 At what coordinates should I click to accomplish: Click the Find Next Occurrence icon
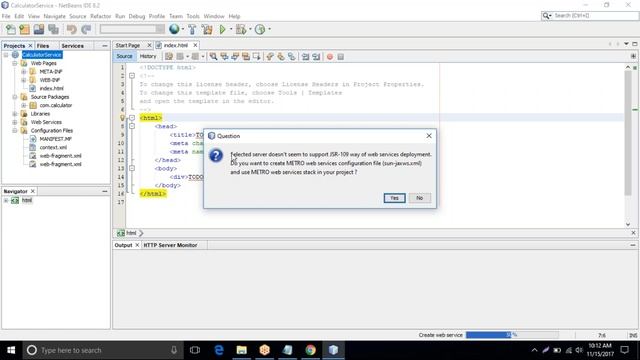pos(235,57)
